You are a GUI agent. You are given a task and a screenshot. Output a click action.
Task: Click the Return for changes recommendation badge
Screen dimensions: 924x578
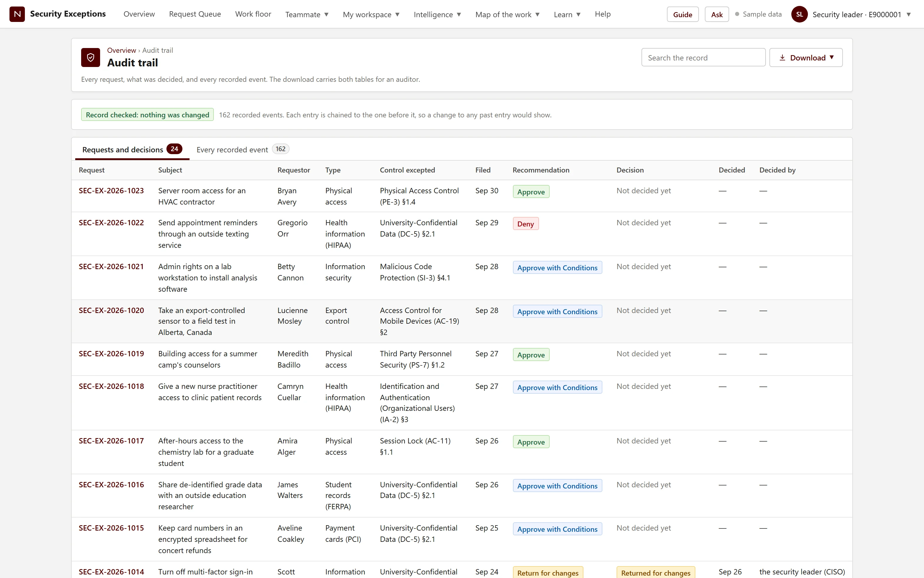[548, 572]
